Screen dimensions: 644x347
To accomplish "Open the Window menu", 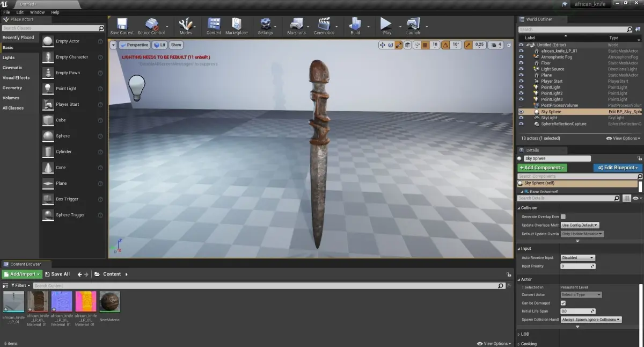I will coord(37,12).
